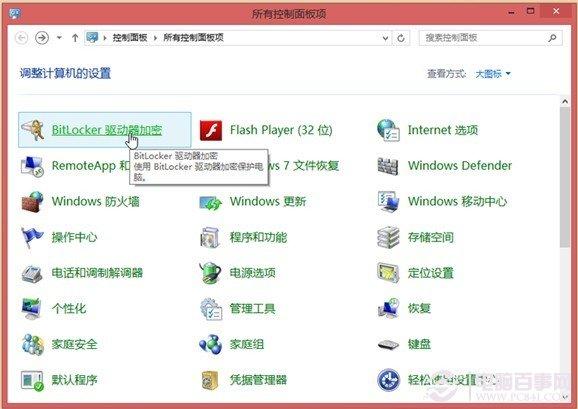Click the search magnifier icon
The image size is (578, 409).
pos(552,38)
